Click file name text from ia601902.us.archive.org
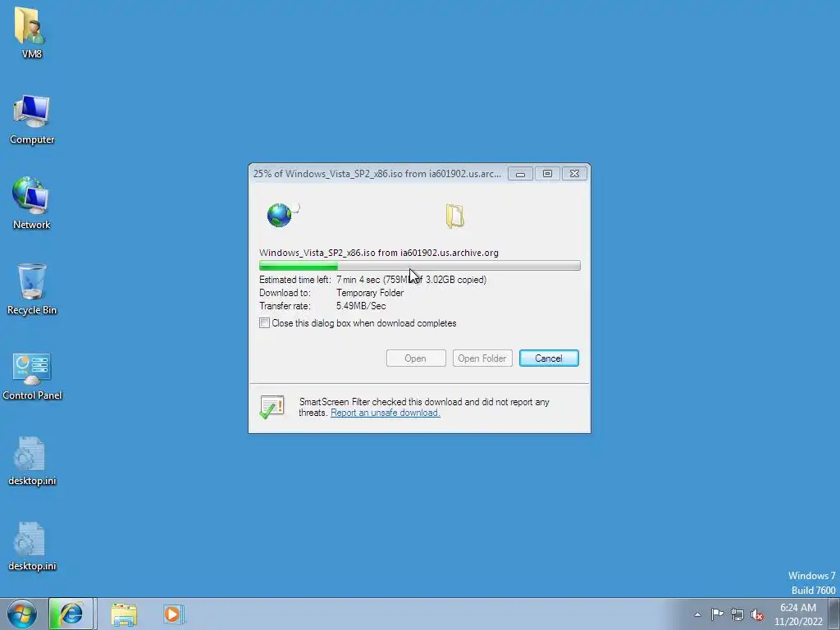This screenshot has height=630, width=840. point(379,253)
